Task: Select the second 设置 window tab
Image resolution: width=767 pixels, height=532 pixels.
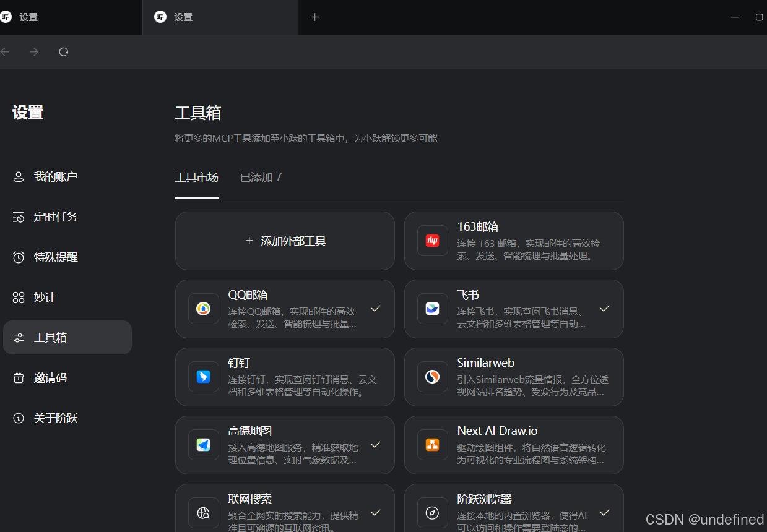Action: click(220, 17)
